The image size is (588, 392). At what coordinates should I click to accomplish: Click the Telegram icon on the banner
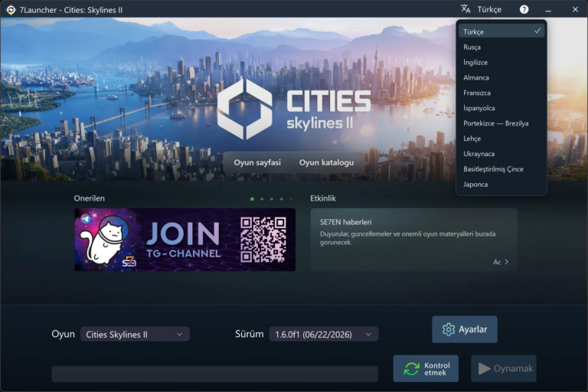[x=86, y=219]
